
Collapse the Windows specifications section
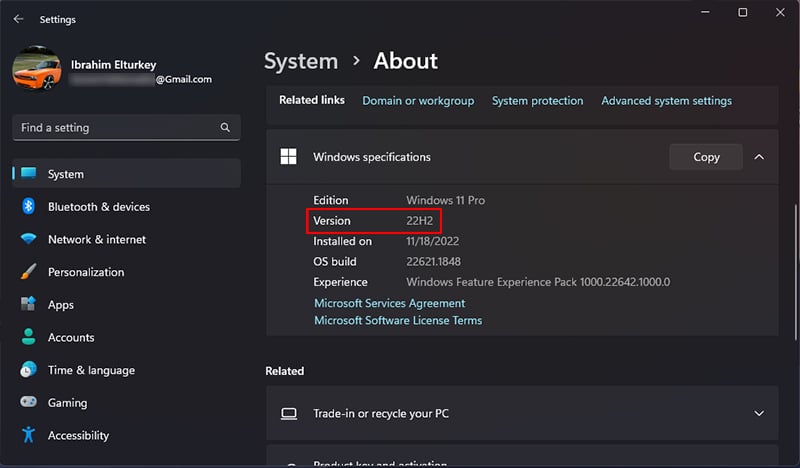pyautogui.click(x=759, y=157)
